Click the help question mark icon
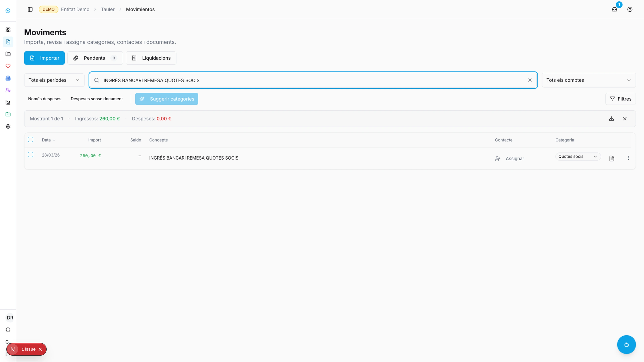Screen dimensions: 644x362 [630, 10]
